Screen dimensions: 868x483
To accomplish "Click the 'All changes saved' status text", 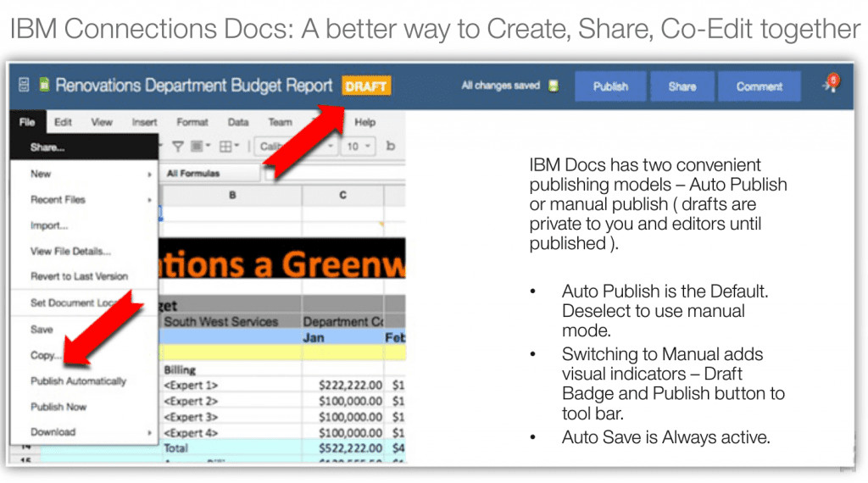I will (500, 86).
